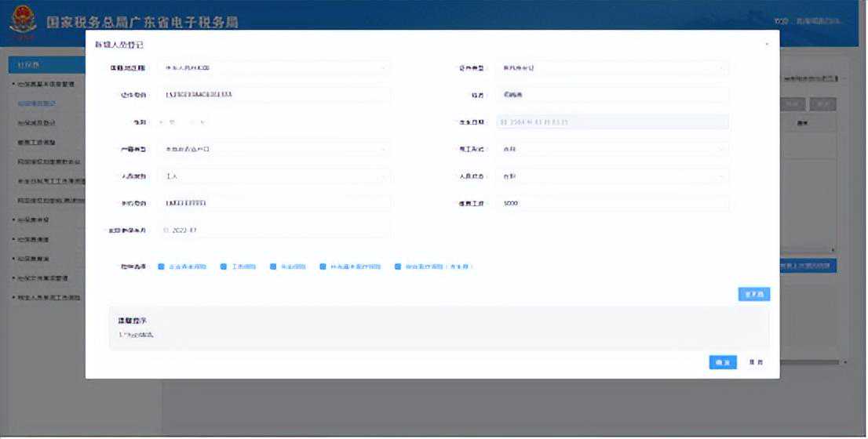Viewport: 868px width, 439px height.
Task: Click the 取消 button
Action: [x=756, y=362]
